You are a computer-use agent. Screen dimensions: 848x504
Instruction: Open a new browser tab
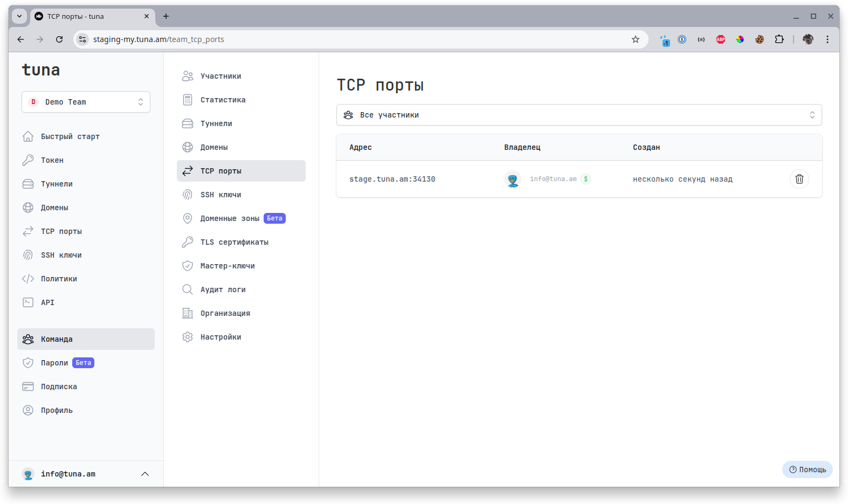tap(166, 16)
